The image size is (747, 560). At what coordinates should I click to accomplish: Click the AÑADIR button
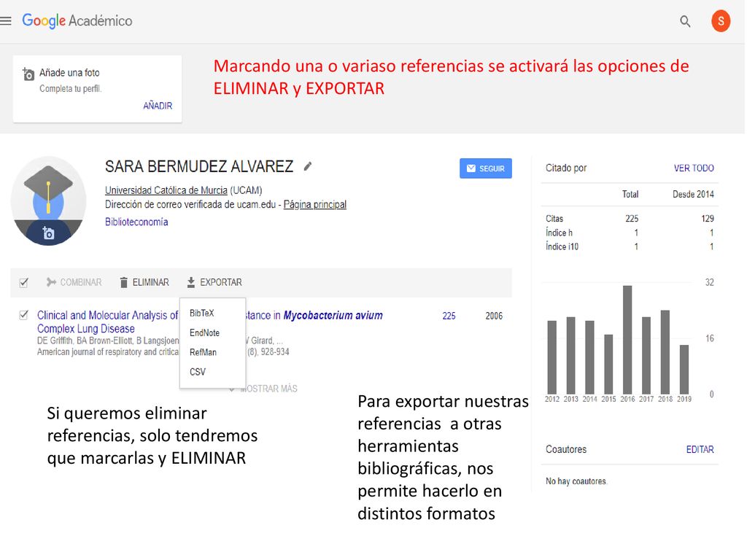click(x=158, y=106)
